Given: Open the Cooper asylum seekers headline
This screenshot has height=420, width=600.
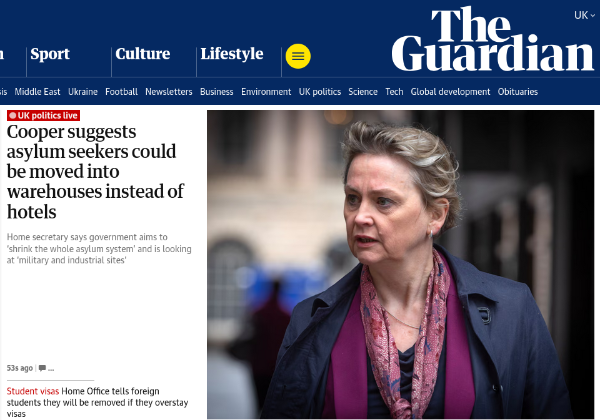Looking at the screenshot, I should [95, 171].
